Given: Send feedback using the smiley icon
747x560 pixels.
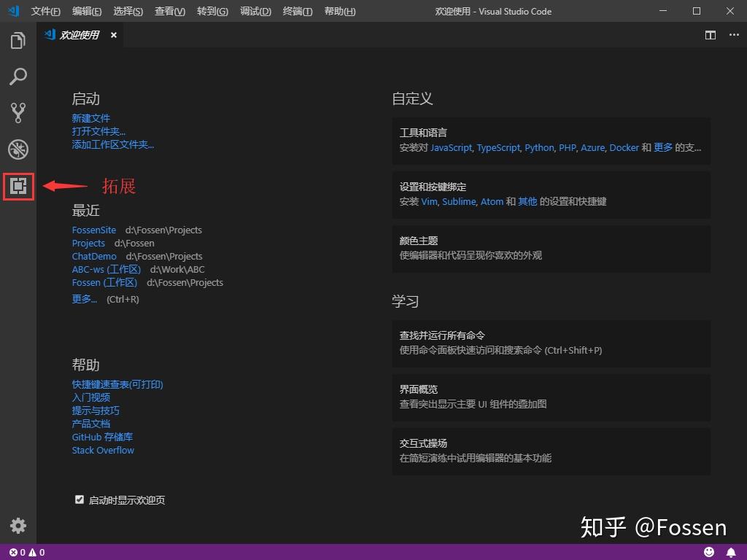Looking at the screenshot, I should click(708, 552).
